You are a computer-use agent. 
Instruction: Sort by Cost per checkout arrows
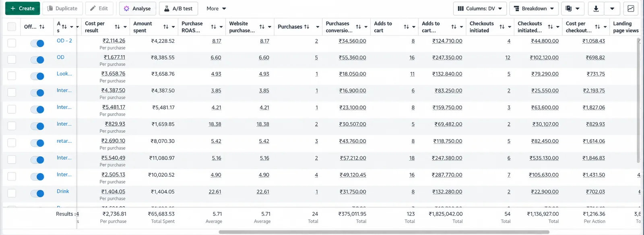pyautogui.click(x=598, y=27)
